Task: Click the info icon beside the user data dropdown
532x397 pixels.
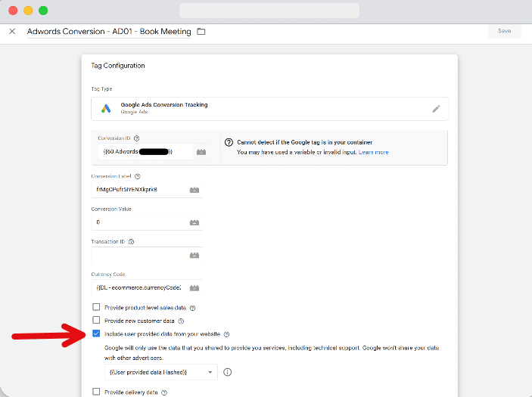Action: tap(227, 372)
